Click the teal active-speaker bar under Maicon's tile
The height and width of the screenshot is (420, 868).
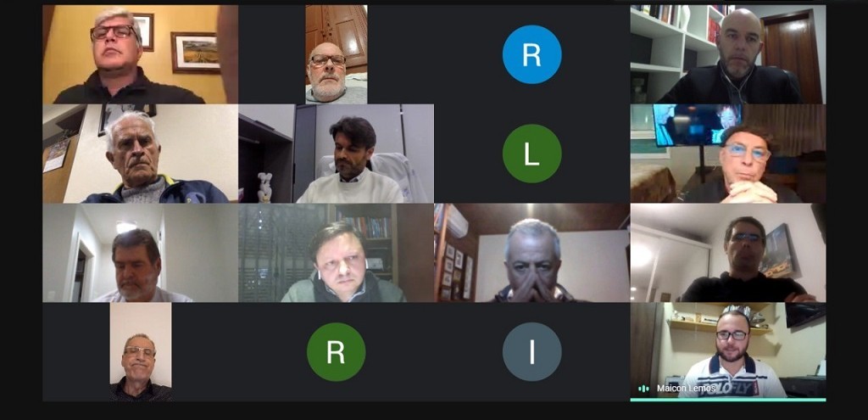728,400
